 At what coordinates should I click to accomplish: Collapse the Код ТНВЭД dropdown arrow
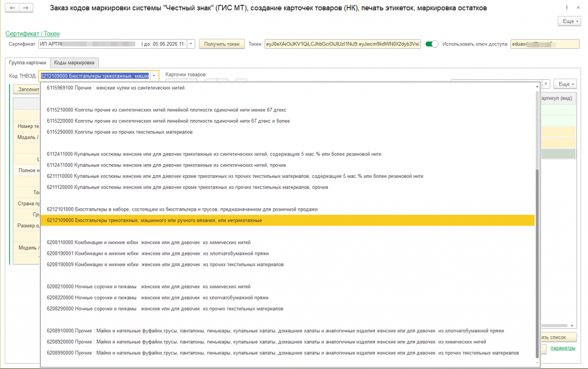154,76
